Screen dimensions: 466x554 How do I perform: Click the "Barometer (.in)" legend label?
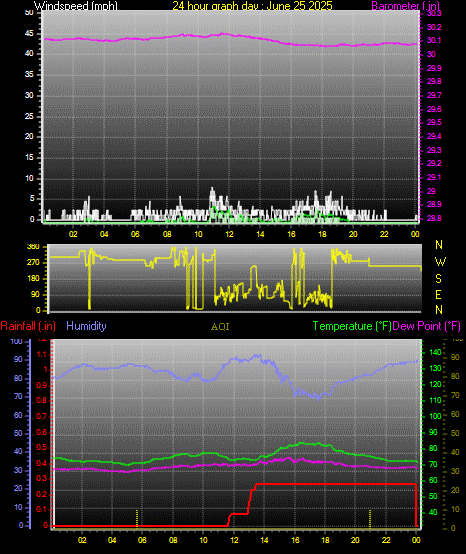pyautogui.click(x=406, y=6)
